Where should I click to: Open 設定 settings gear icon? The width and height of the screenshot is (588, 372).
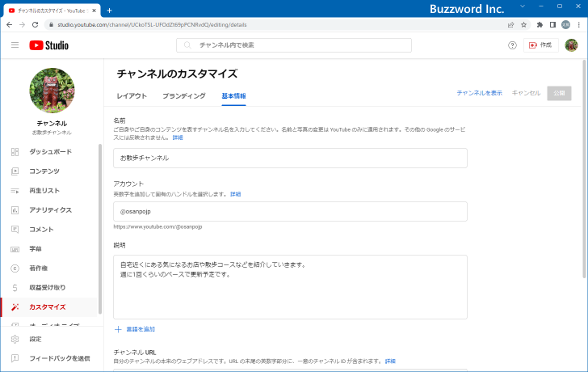15,339
